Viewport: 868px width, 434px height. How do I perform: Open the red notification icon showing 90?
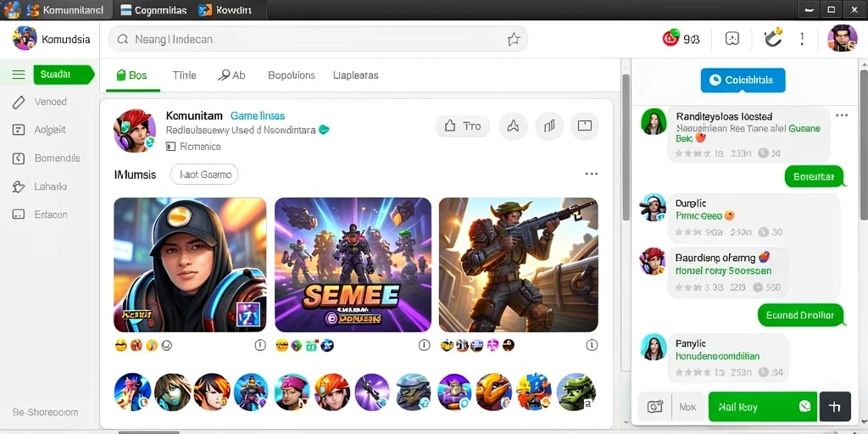click(x=671, y=37)
